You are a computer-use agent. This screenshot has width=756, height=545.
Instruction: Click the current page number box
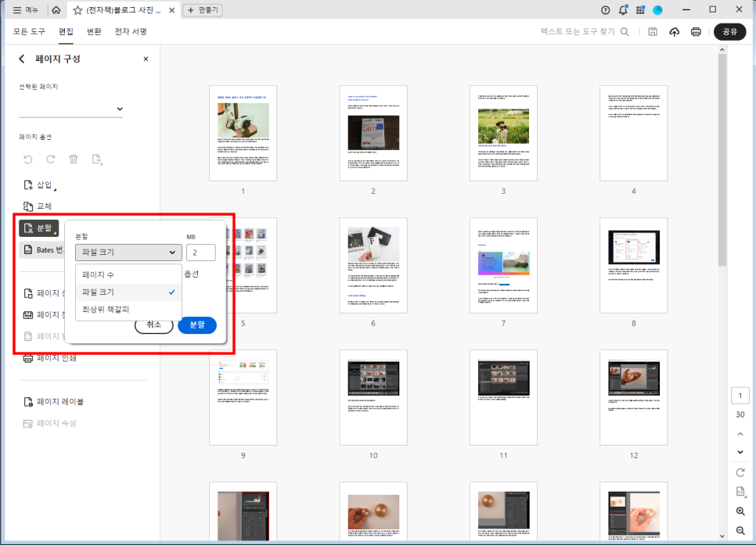[740, 396]
